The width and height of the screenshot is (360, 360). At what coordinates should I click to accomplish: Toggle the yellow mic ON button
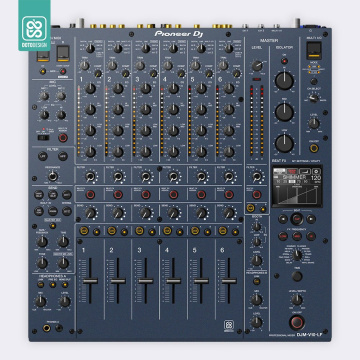coord(43,71)
